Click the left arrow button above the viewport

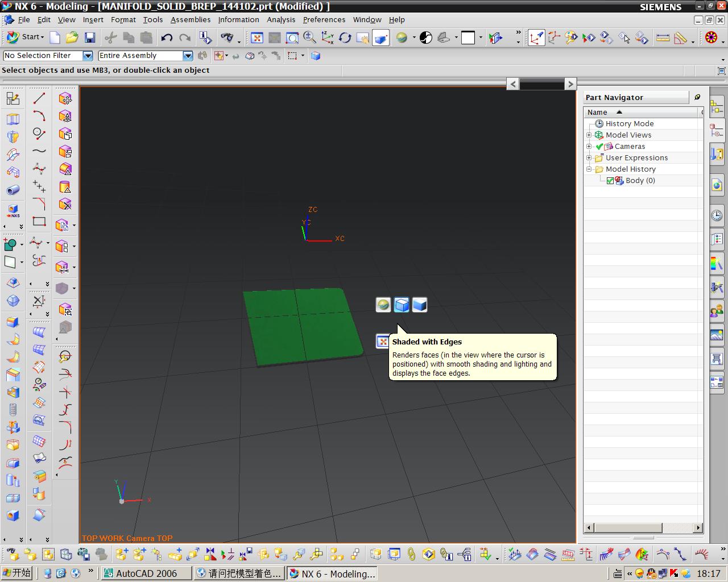pyautogui.click(x=513, y=84)
